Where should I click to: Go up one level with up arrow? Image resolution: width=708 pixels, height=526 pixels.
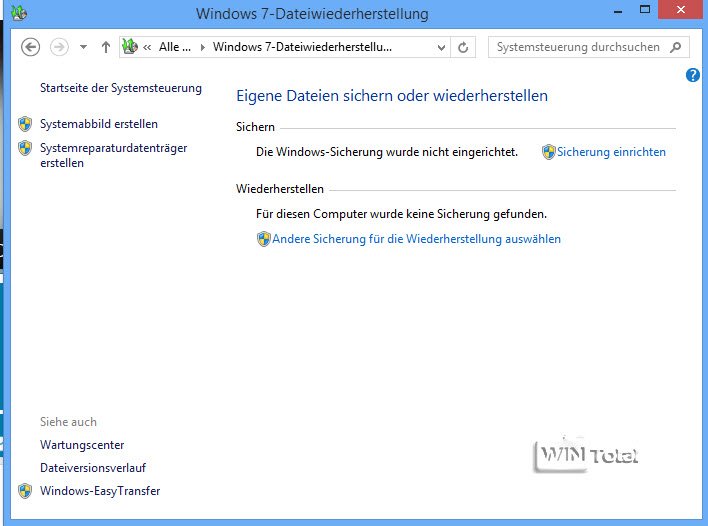pos(106,47)
